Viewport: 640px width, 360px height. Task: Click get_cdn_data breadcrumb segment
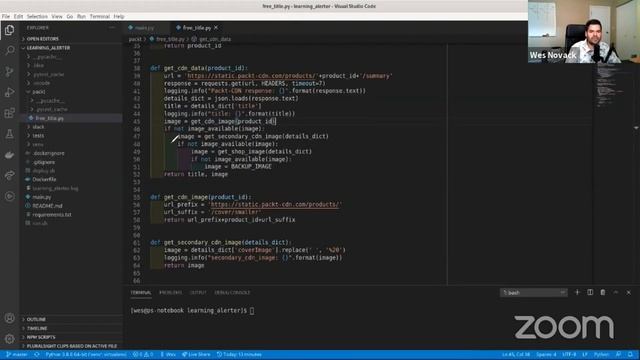215,39
